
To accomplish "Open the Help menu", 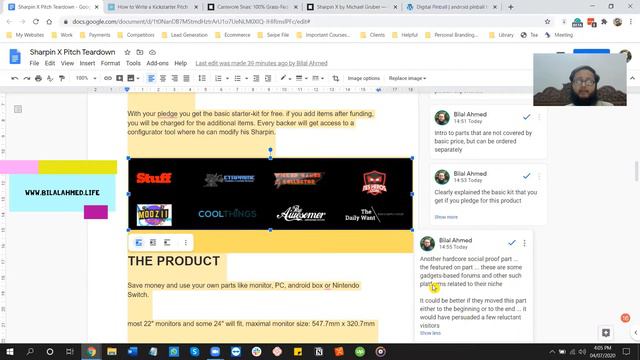I will pos(180,63).
